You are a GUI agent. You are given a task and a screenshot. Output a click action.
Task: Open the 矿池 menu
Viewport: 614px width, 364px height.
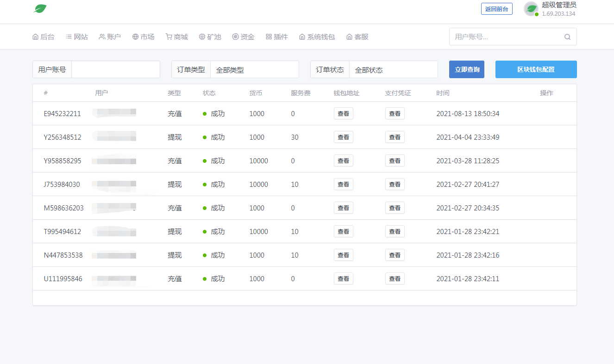tap(210, 37)
